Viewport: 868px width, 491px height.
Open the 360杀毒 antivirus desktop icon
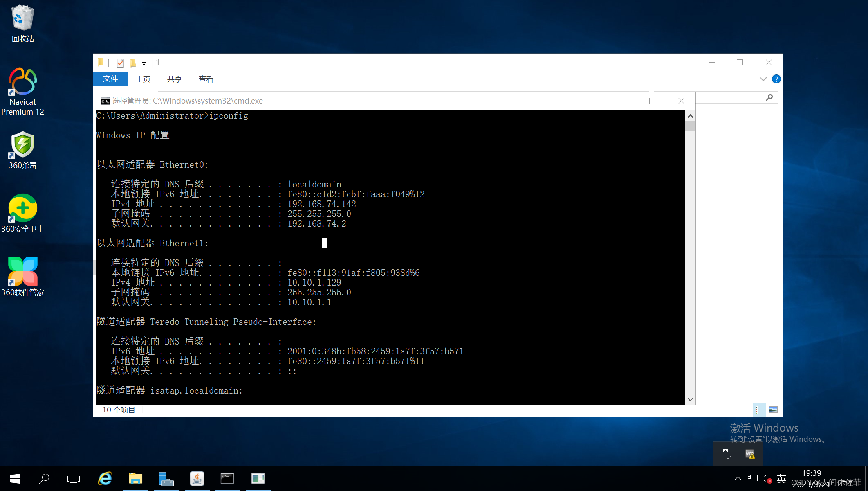pos(23,145)
